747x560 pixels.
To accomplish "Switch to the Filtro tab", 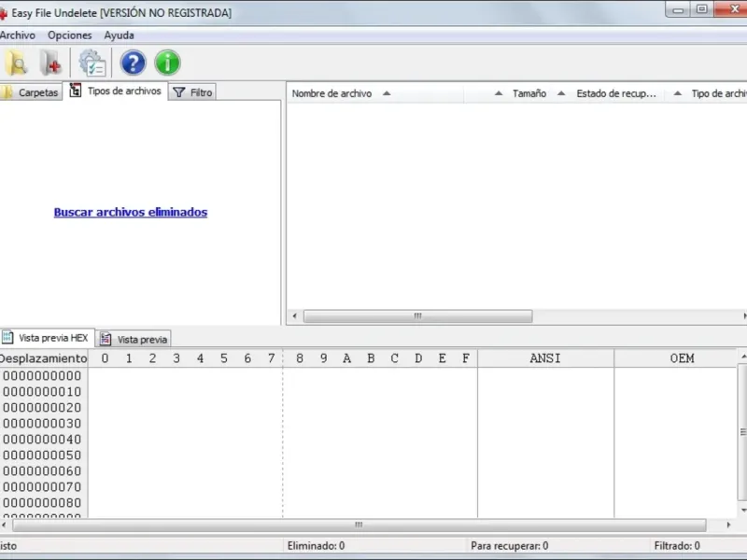I will pyautogui.click(x=192, y=92).
